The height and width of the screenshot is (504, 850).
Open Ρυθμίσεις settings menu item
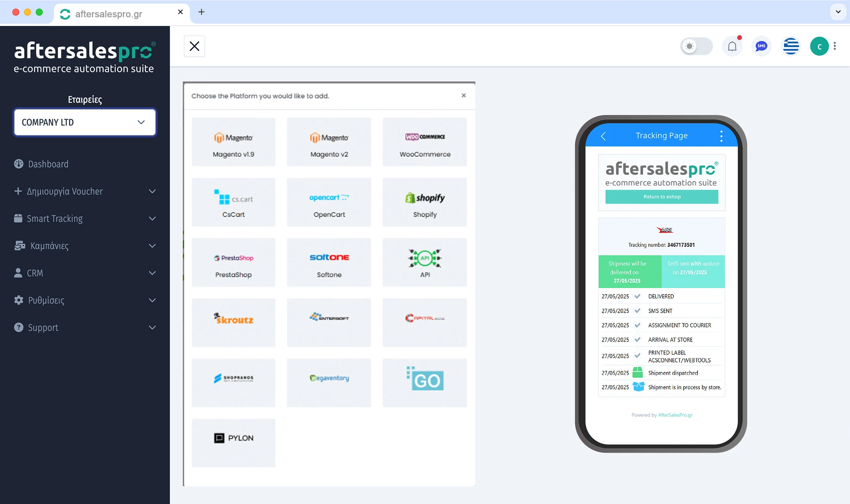pyautogui.click(x=85, y=300)
